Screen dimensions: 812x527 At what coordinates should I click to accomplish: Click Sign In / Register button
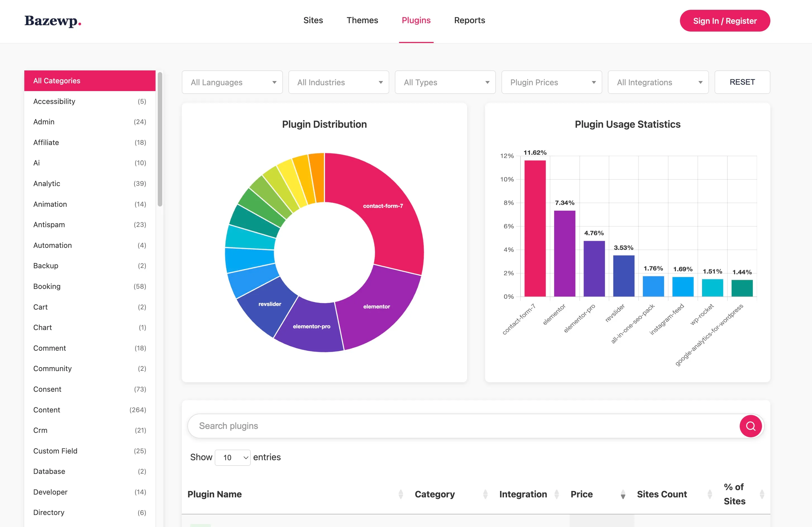725,21
